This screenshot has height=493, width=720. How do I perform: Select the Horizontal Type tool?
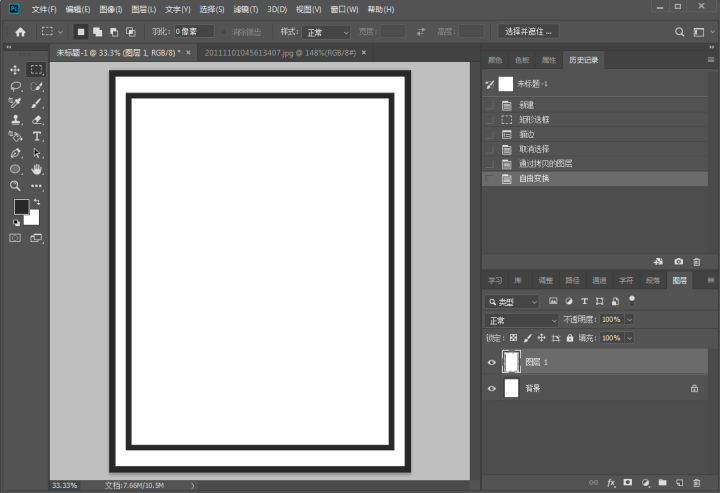click(37, 136)
